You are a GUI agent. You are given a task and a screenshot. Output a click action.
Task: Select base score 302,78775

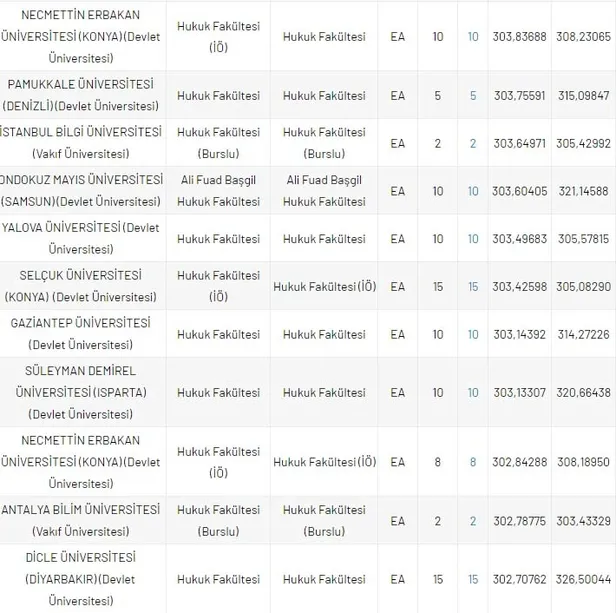(521, 521)
